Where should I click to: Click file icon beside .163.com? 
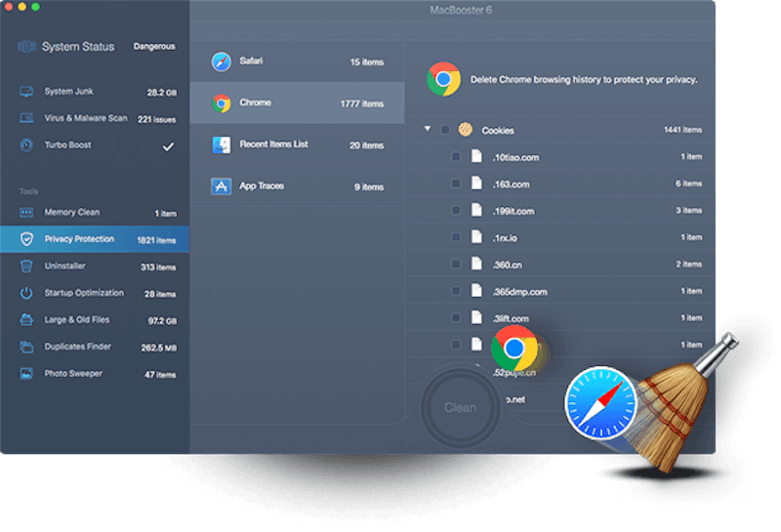[x=476, y=183]
